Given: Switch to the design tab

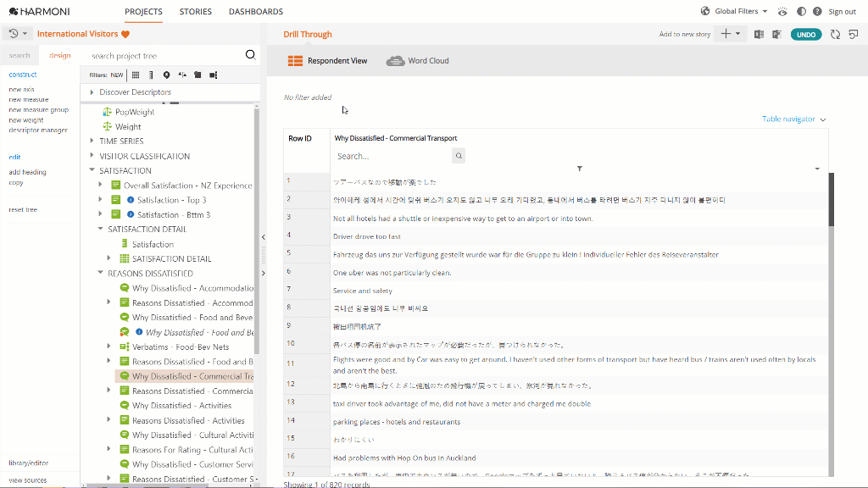Looking at the screenshot, I should coord(60,55).
